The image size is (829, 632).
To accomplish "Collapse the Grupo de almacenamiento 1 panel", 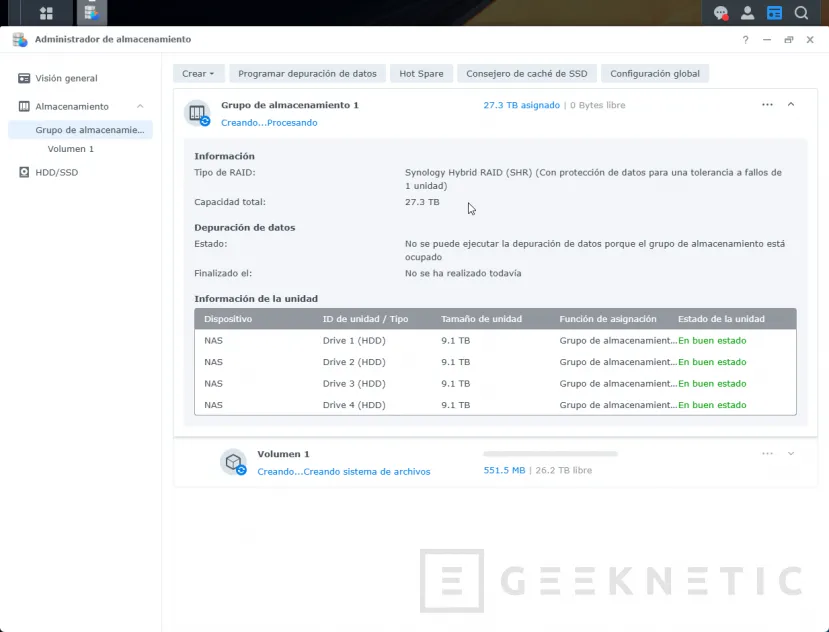I will [791, 104].
